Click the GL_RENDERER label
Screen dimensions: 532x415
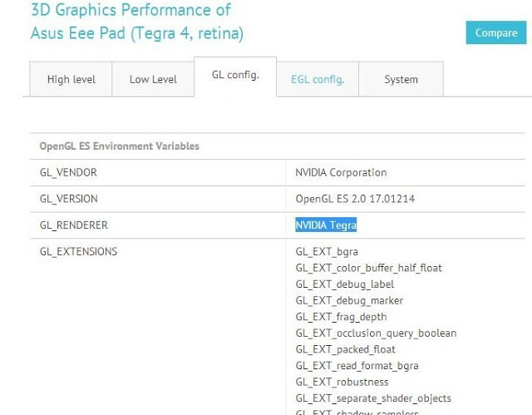click(x=74, y=225)
